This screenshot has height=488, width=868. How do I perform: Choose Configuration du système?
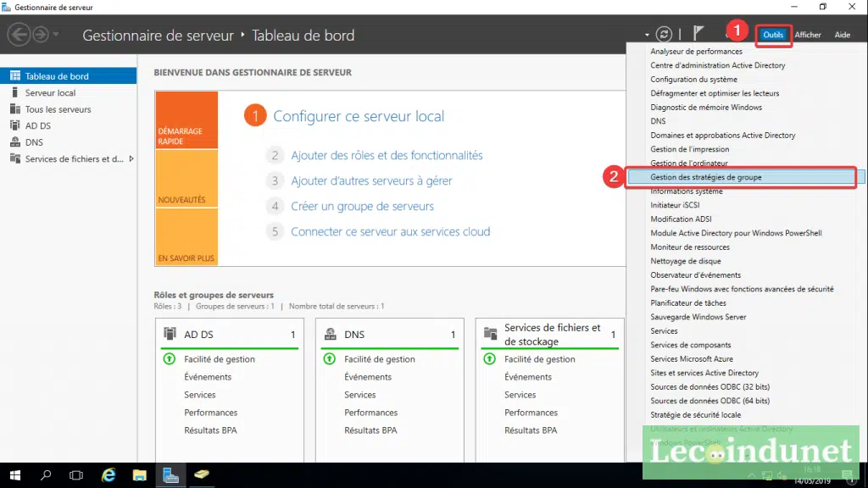pos(693,79)
